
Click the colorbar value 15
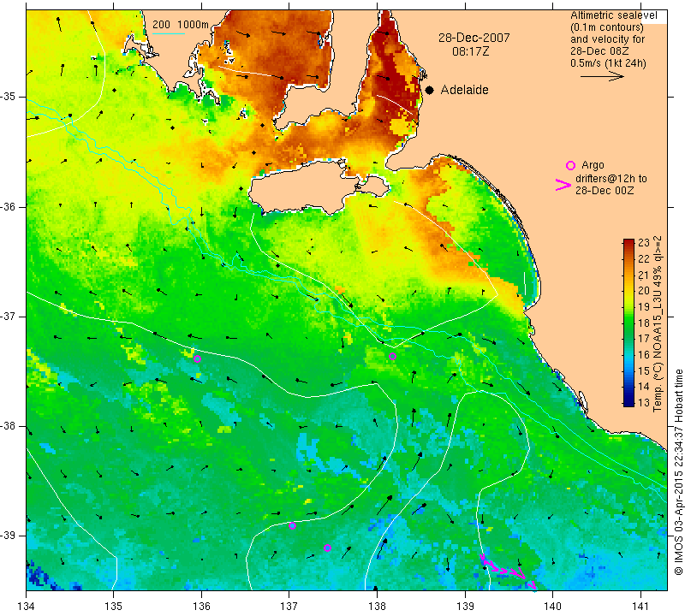644,370
